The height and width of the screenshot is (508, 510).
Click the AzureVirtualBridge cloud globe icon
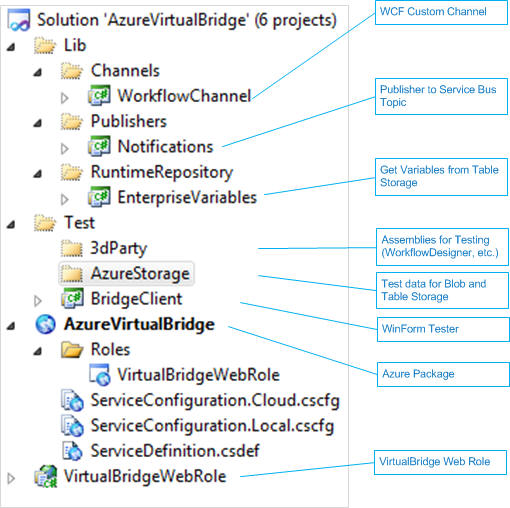pos(45,324)
